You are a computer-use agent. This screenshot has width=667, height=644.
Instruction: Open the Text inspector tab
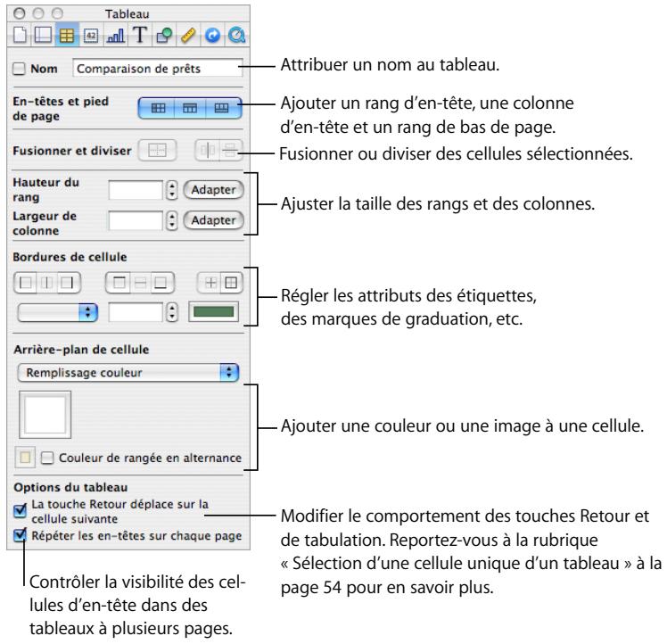139,35
